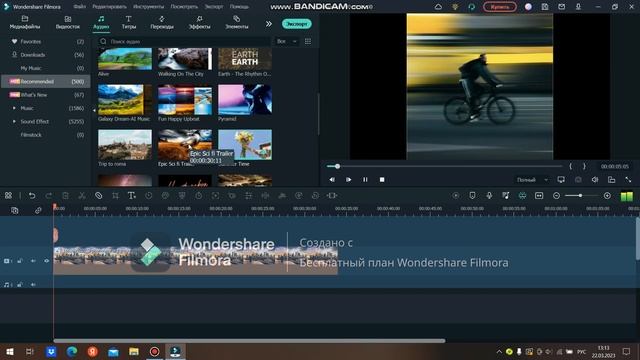Click the add track manager icon
The image size is (640, 360).
click(x=15, y=211)
